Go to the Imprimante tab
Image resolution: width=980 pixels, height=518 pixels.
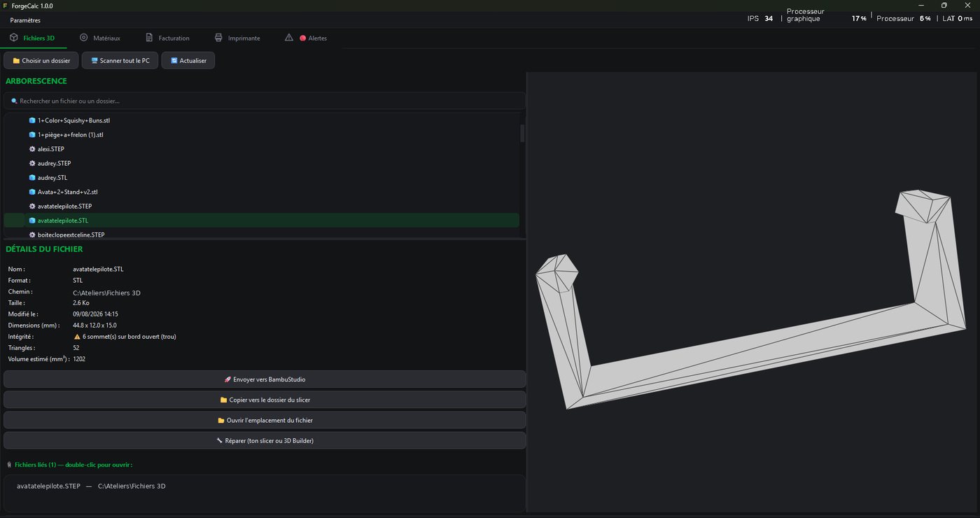pyautogui.click(x=237, y=38)
